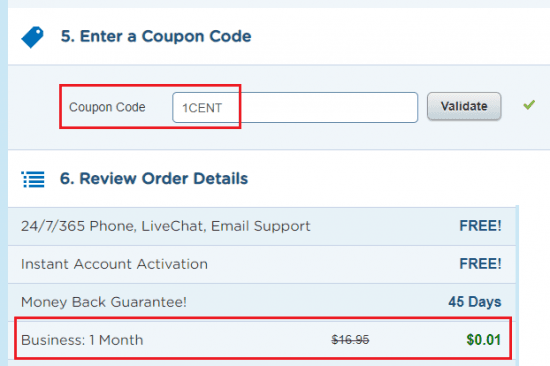Click the Coupon Code field label
Screen dimensions: 550x366
point(107,107)
